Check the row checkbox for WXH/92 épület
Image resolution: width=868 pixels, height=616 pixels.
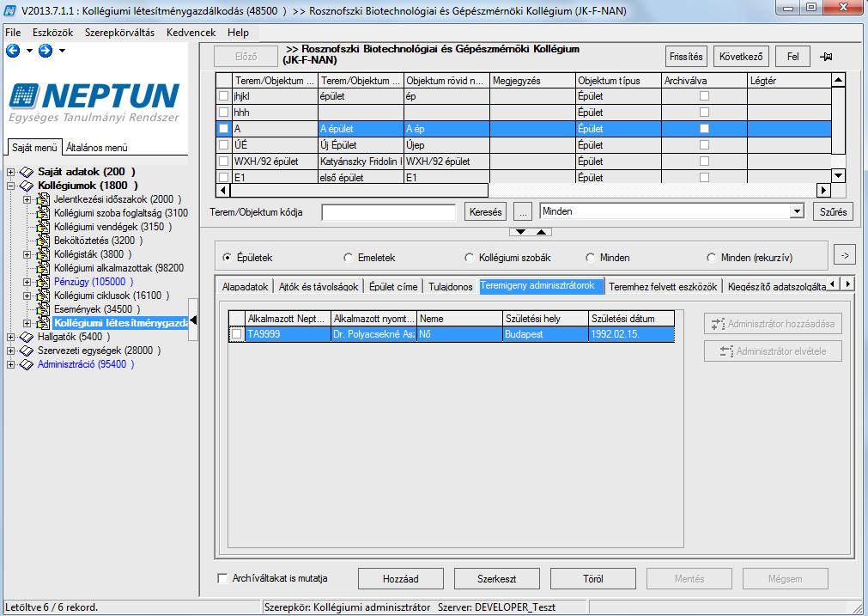pos(223,162)
